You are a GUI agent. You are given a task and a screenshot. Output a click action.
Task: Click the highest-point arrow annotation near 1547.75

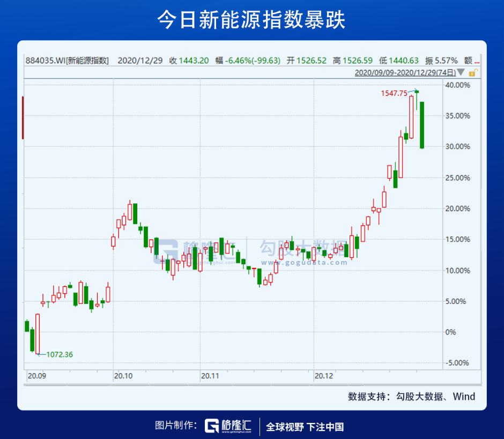coord(413,91)
